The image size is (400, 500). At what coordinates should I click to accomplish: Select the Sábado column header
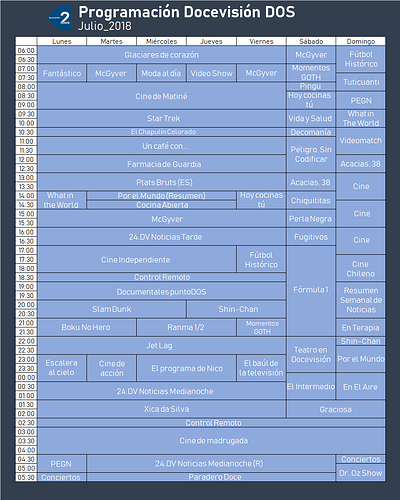pos(311,41)
